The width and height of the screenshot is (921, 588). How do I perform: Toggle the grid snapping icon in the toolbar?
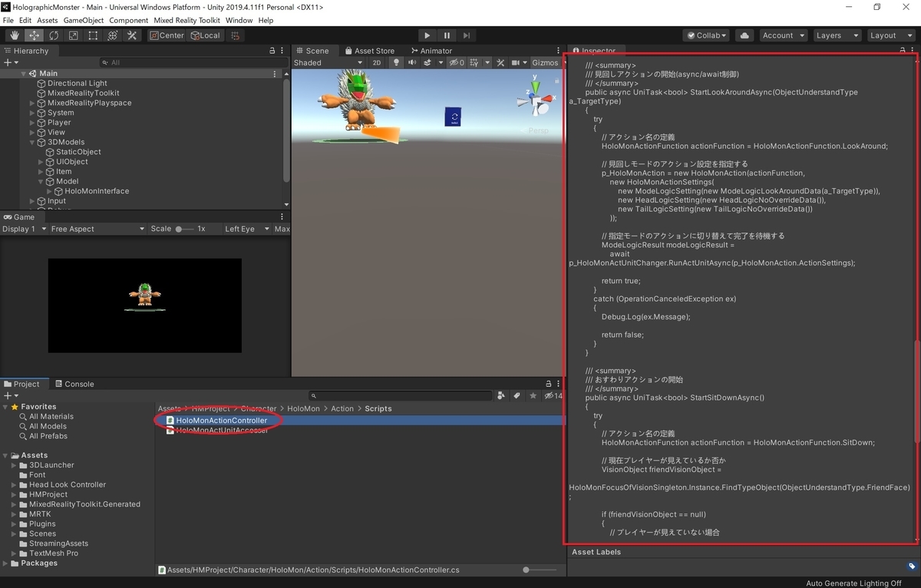(x=235, y=35)
